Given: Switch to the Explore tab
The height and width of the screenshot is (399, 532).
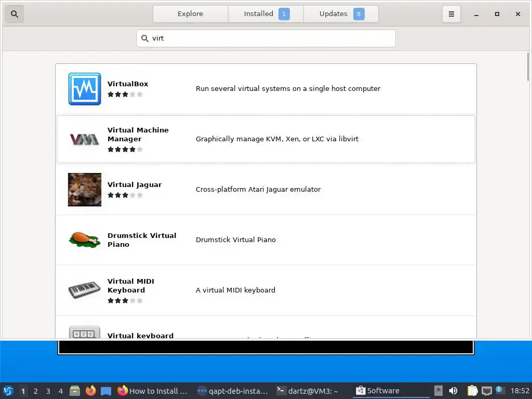Looking at the screenshot, I should pyautogui.click(x=190, y=14).
